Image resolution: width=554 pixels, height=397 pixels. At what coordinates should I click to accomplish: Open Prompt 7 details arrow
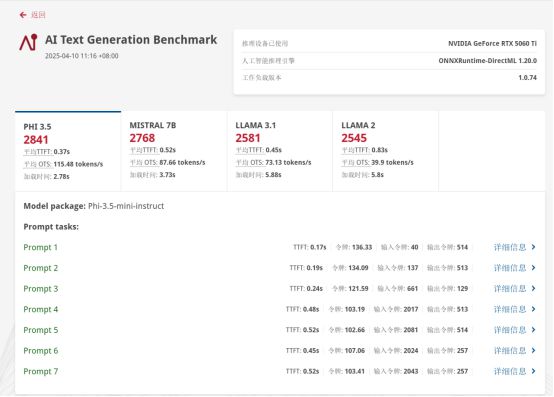[533, 371]
